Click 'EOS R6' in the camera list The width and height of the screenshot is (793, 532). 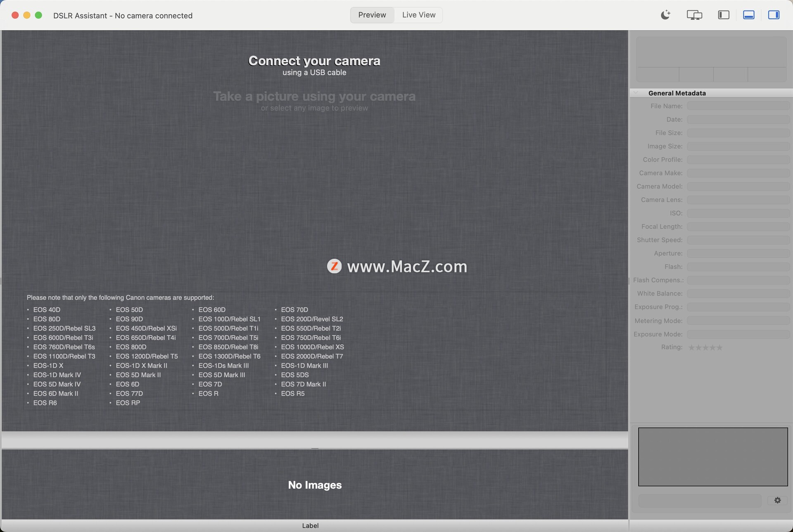[45, 403]
